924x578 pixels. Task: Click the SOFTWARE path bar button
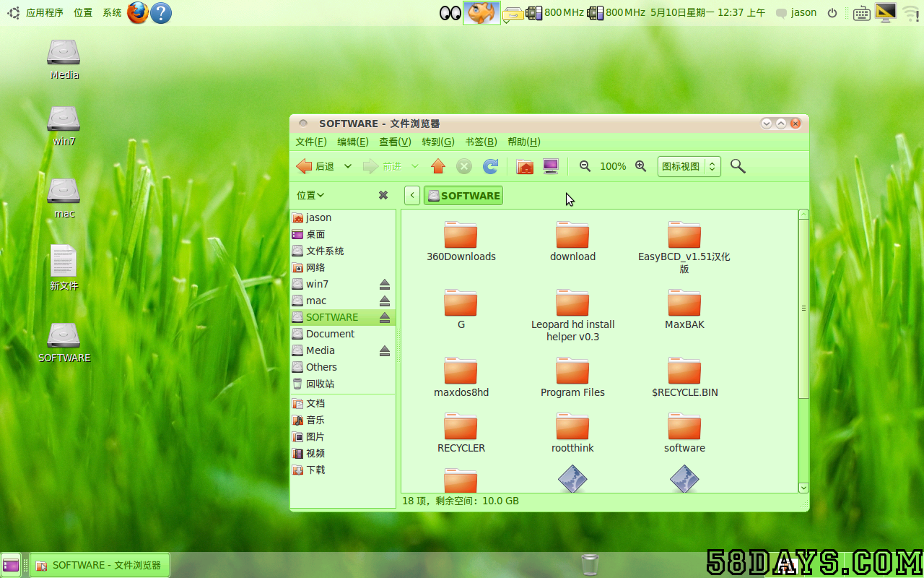463,196
